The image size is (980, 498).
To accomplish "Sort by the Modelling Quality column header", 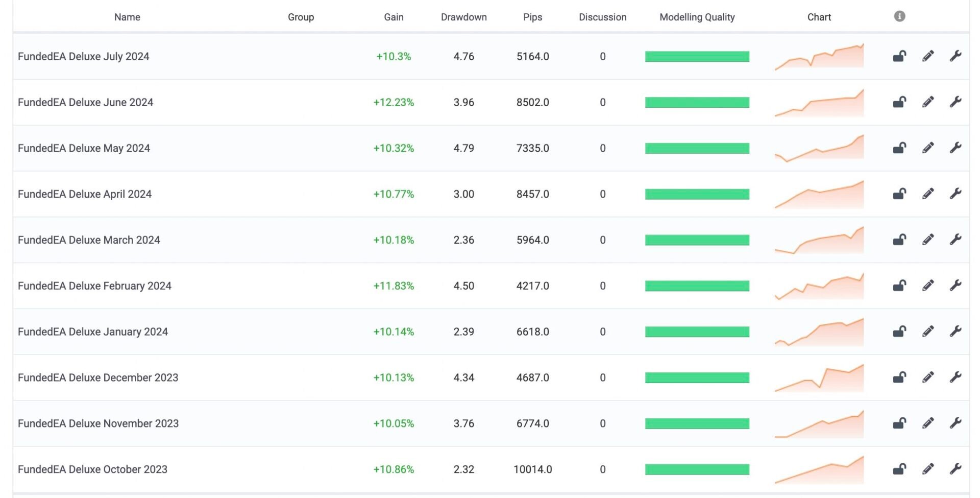I will pyautogui.click(x=697, y=17).
